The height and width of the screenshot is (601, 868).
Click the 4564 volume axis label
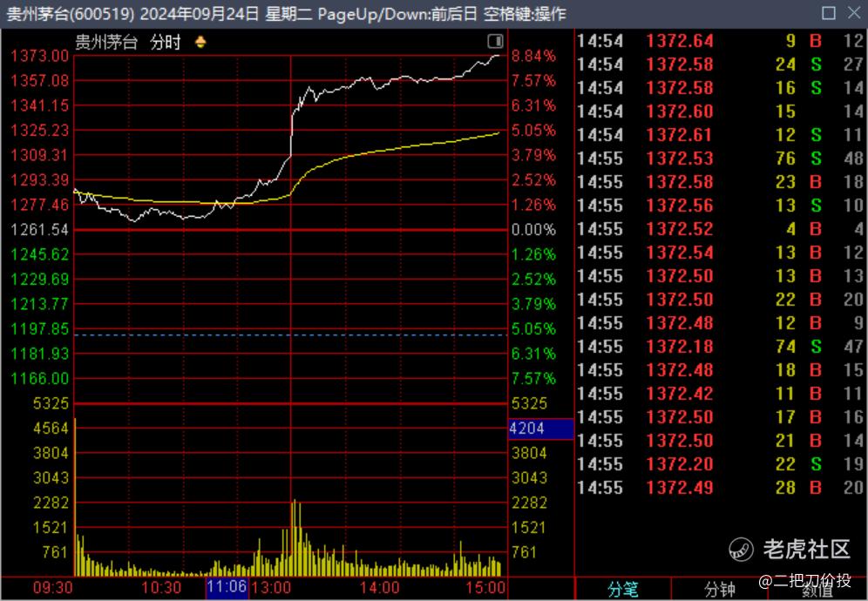pos(51,429)
